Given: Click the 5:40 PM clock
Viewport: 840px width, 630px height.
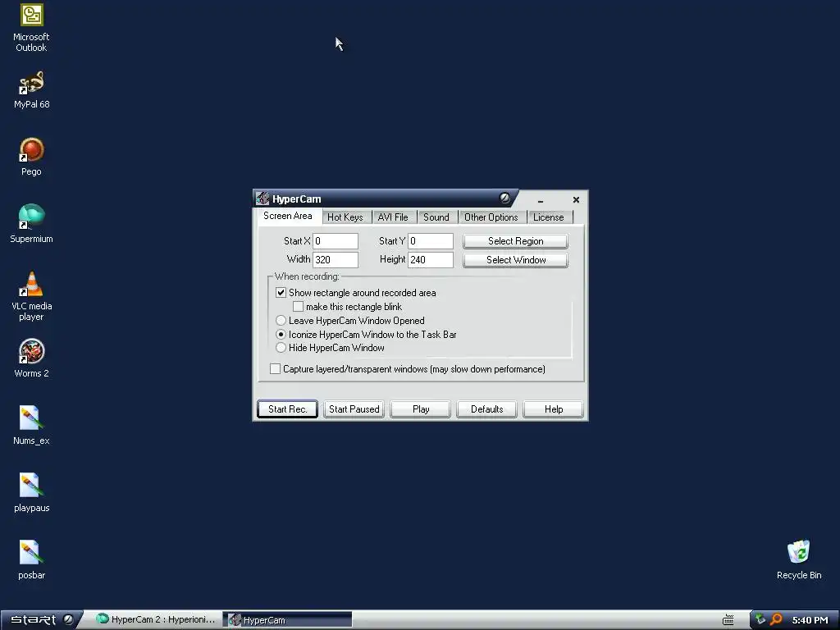Looking at the screenshot, I should point(810,620).
